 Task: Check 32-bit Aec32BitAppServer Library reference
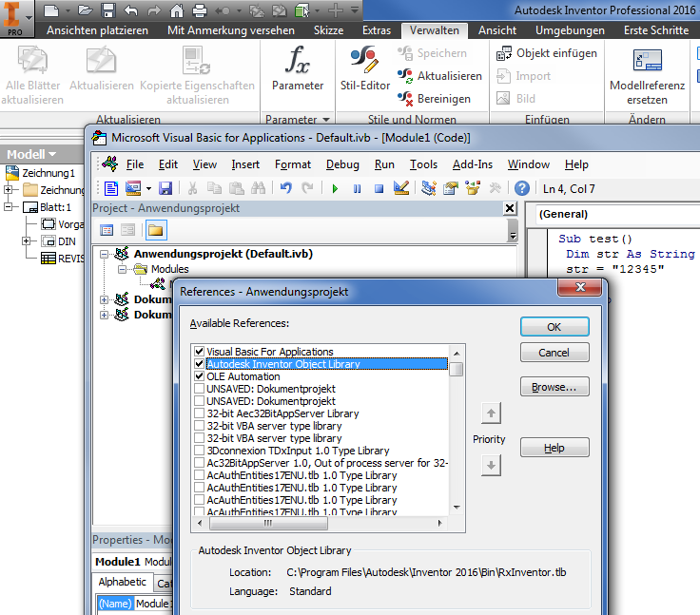click(199, 413)
